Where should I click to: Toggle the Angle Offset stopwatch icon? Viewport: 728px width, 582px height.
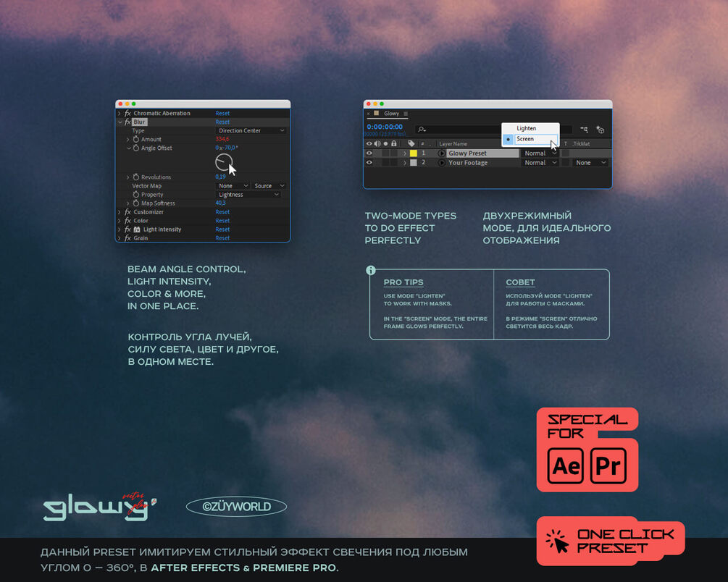(136, 148)
